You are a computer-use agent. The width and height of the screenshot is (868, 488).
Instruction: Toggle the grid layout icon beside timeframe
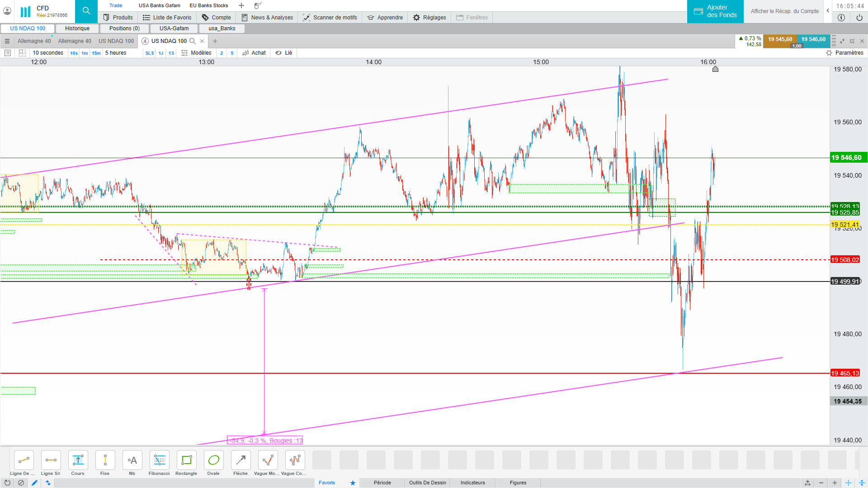point(22,53)
